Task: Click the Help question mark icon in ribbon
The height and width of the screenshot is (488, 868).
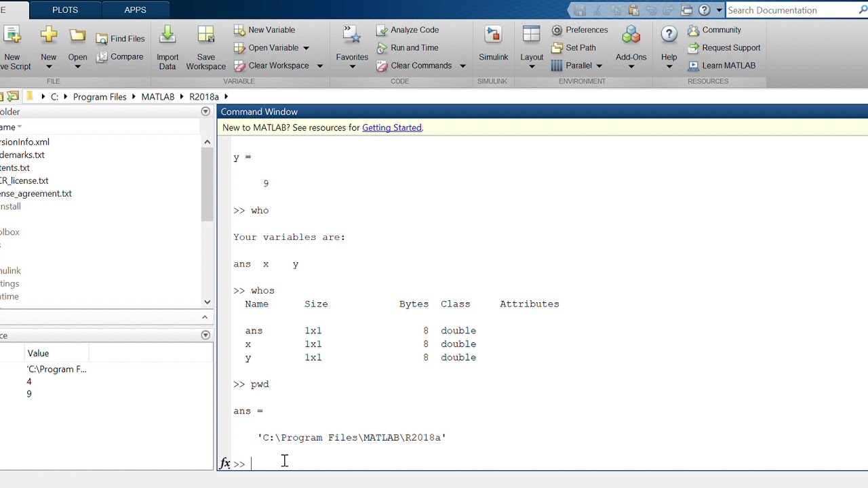Action: point(669,35)
